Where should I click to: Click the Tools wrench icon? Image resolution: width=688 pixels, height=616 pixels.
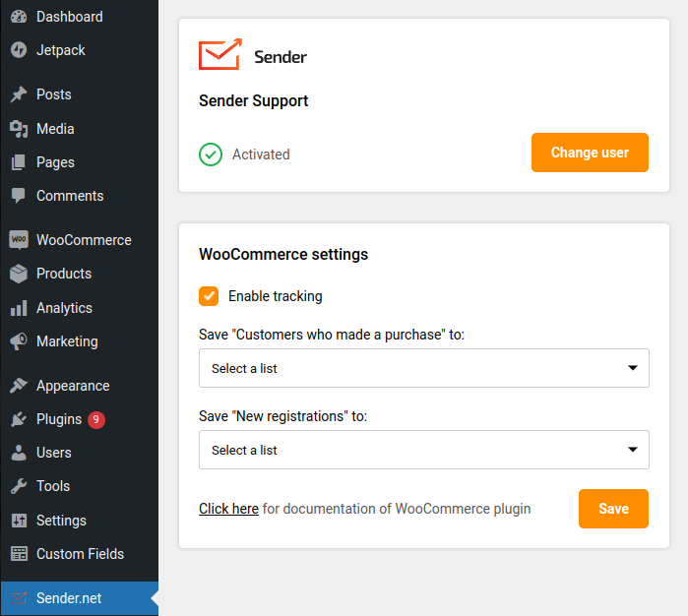pyautogui.click(x=19, y=486)
